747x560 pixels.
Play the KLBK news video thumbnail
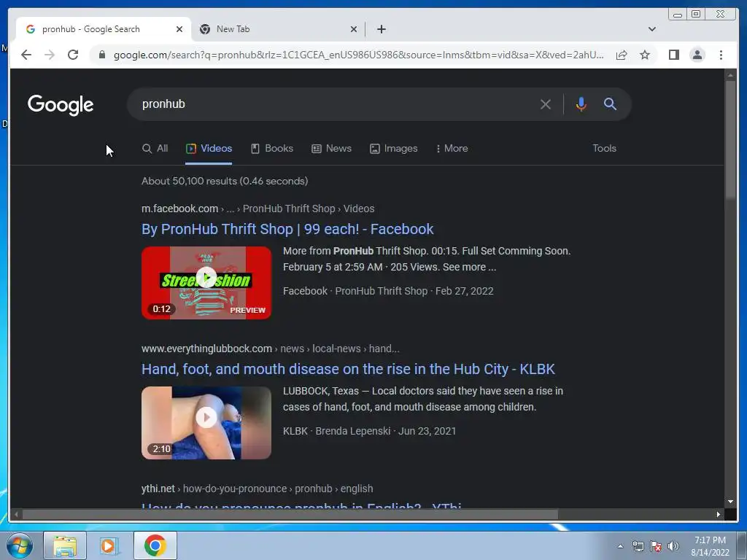tap(206, 423)
